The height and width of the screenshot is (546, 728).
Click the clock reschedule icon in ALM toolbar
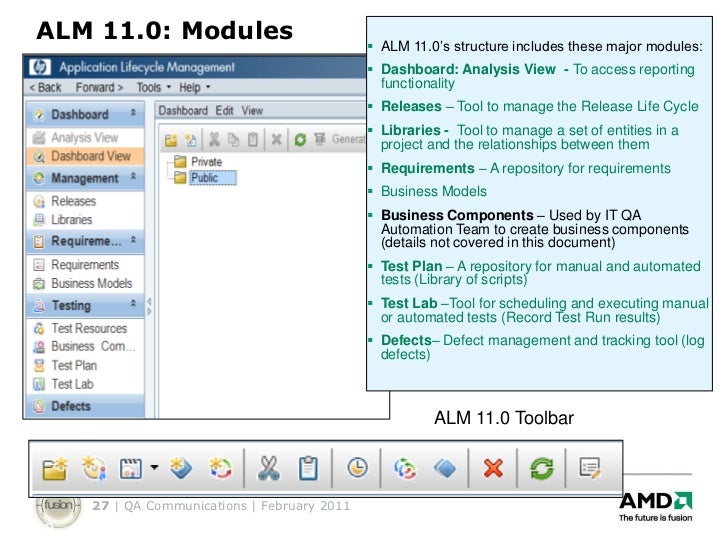357,468
